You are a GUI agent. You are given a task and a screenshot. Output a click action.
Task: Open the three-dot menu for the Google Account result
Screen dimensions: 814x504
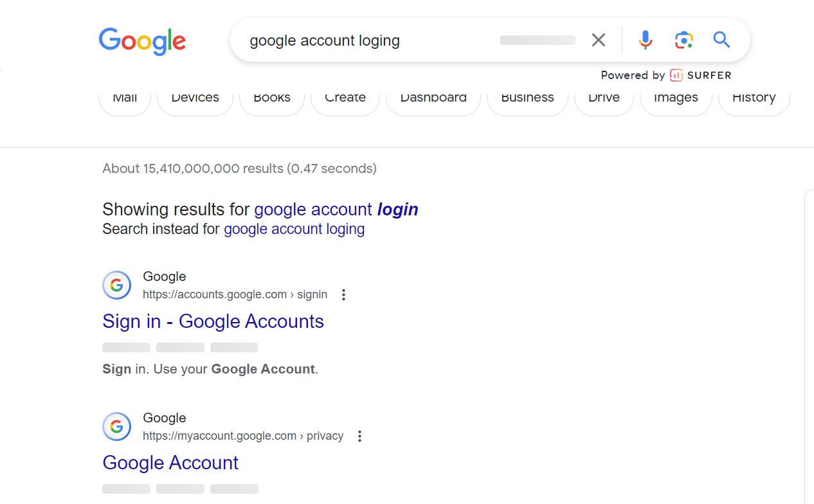coord(360,436)
